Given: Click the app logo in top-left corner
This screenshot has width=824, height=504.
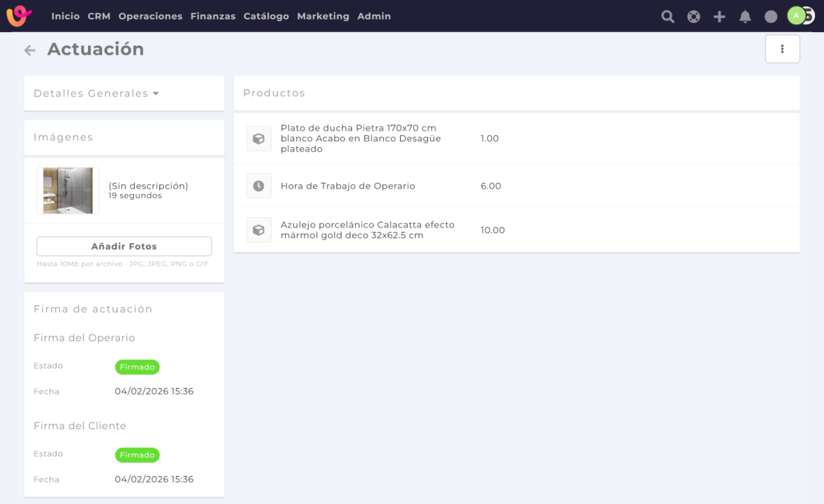Looking at the screenshot, I should [19, 15].
